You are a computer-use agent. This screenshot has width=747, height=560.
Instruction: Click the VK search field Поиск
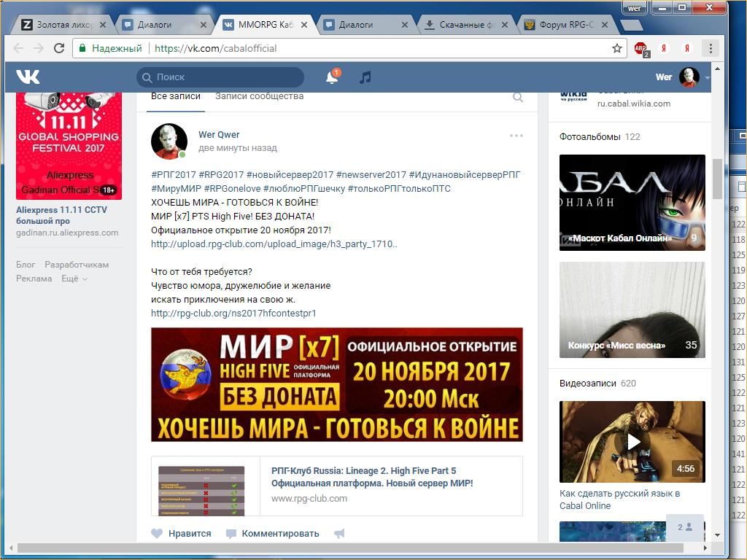point(220,77)
